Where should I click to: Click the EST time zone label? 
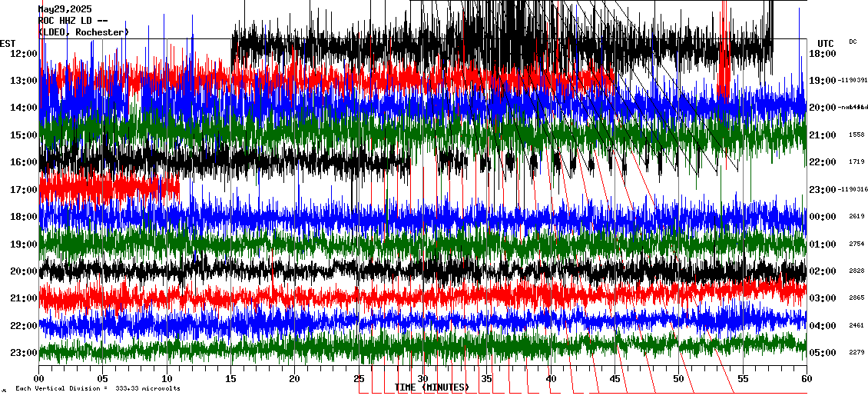(8, 43)
